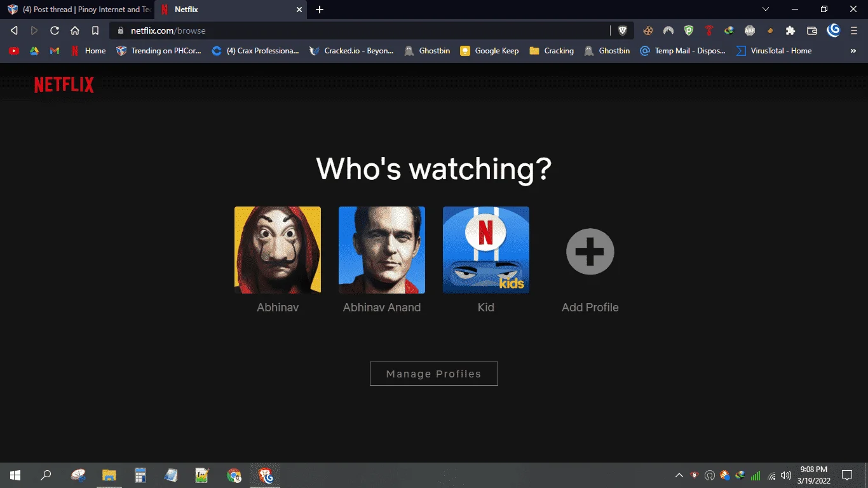Open the browser profile swirl avatar
This screenshot has width=868, height=488.
point(834,30)
